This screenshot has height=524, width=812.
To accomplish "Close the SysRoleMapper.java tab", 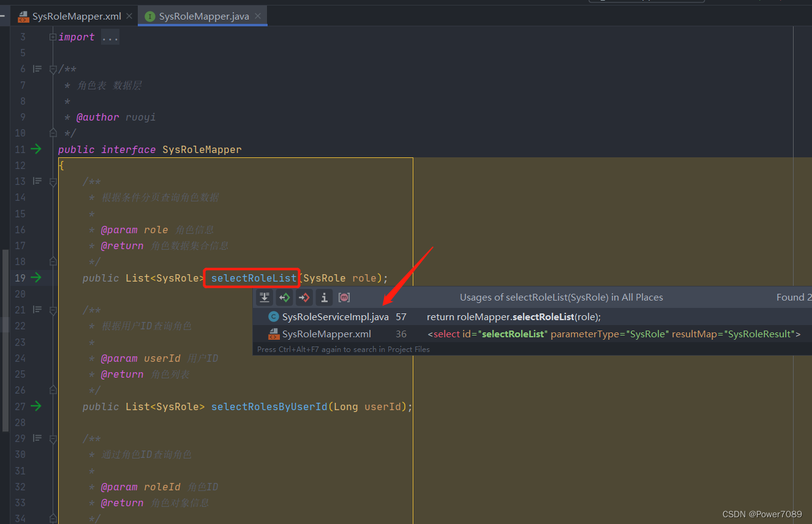I will 257,17.
